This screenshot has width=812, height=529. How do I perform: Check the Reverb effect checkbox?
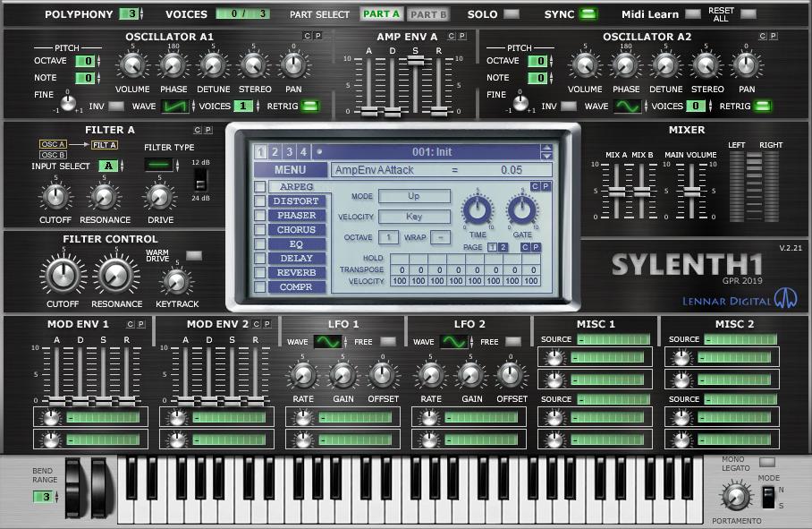259,272
